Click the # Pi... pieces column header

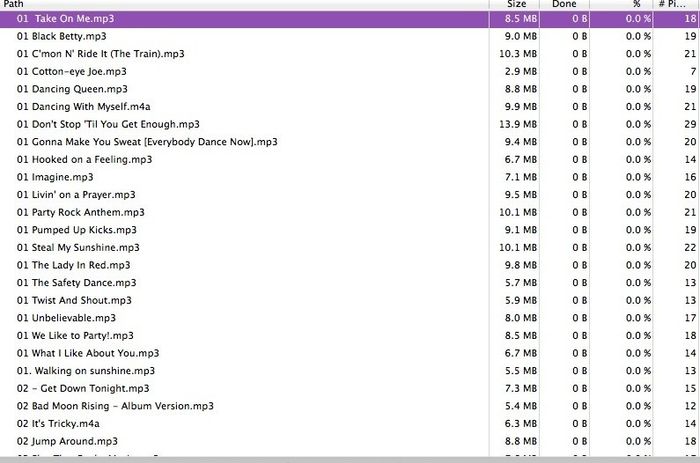[677, 4]
